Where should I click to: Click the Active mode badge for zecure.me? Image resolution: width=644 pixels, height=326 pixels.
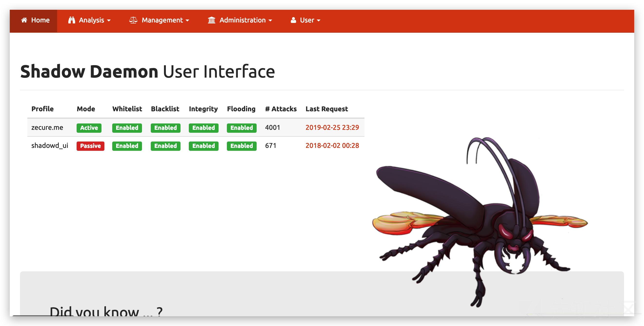(89, 128)
